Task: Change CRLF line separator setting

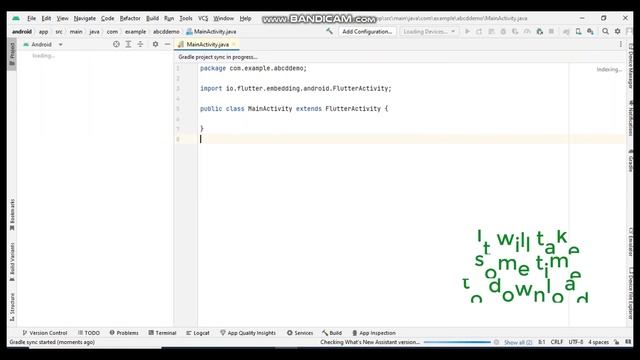Action: (557, 342)
